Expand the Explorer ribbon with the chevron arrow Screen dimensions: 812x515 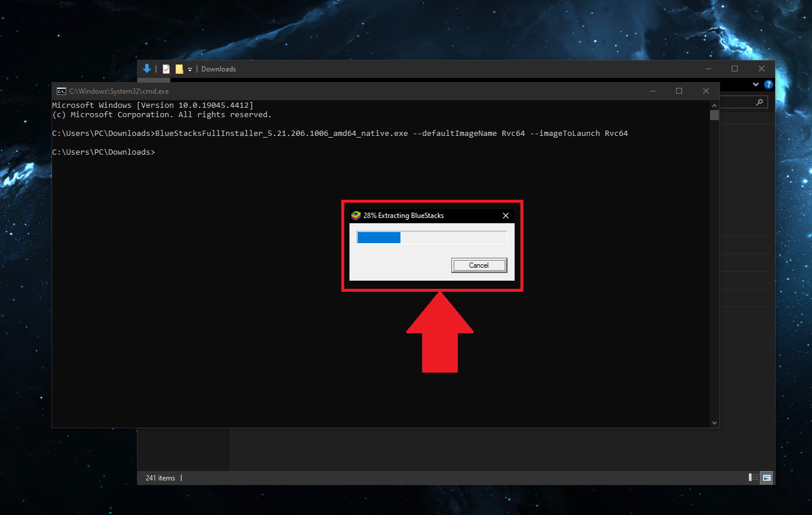755,84
